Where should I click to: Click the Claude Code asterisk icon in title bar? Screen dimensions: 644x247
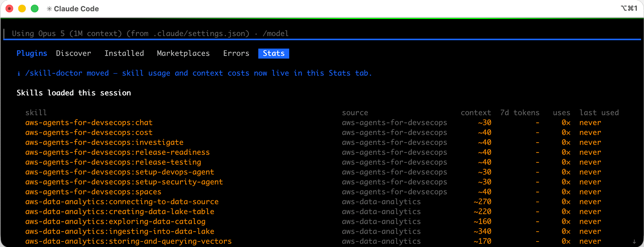[49, 9]
